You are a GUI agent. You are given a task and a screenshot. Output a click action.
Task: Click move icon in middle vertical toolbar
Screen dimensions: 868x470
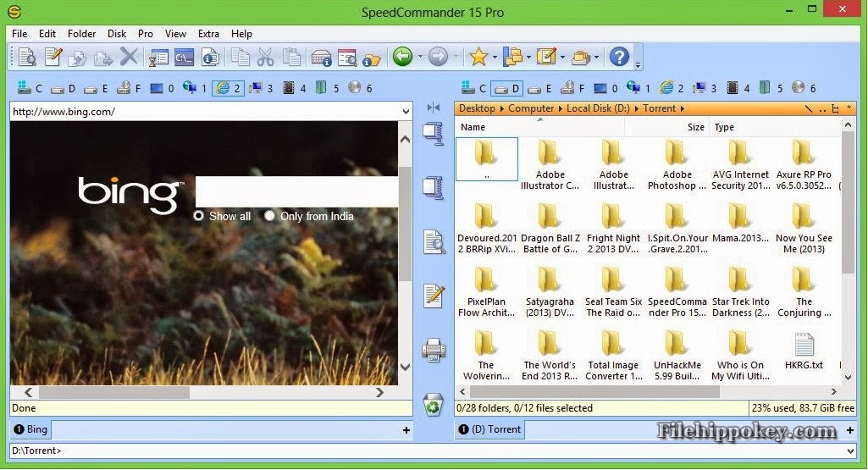click(434, 187)
